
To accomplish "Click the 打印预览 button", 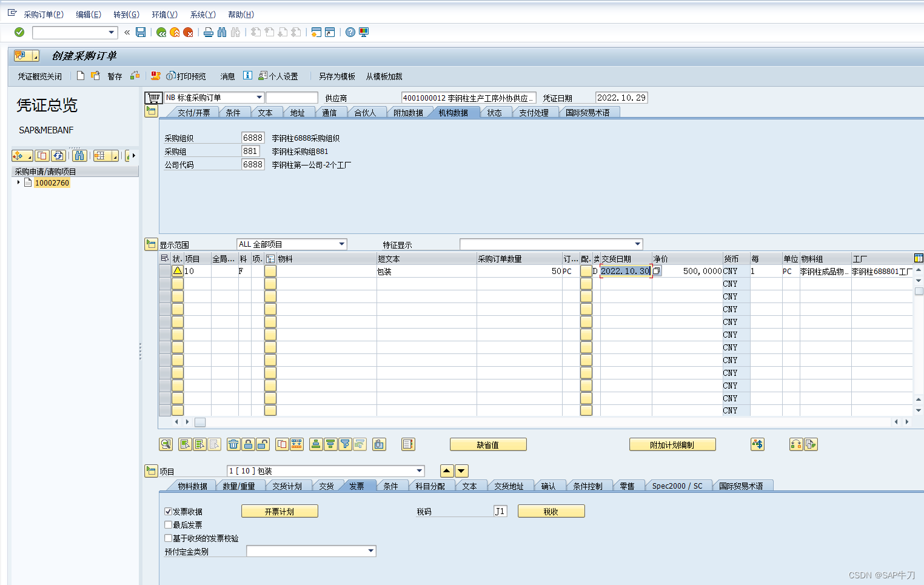I will (187, 76).
